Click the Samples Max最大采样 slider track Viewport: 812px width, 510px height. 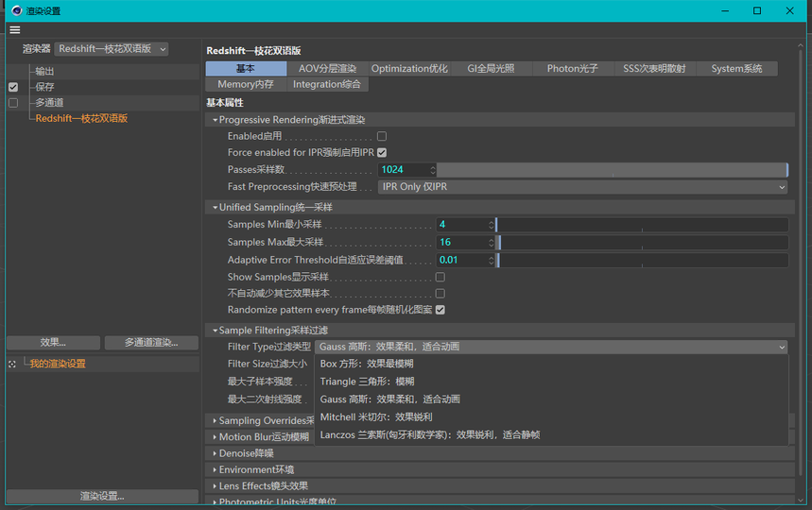pos(642,242)
